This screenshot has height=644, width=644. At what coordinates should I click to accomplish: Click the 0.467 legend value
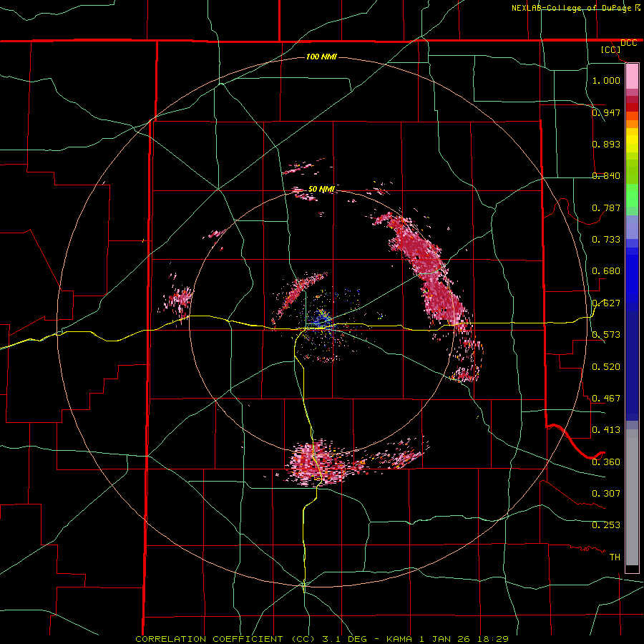pos(606,398)
